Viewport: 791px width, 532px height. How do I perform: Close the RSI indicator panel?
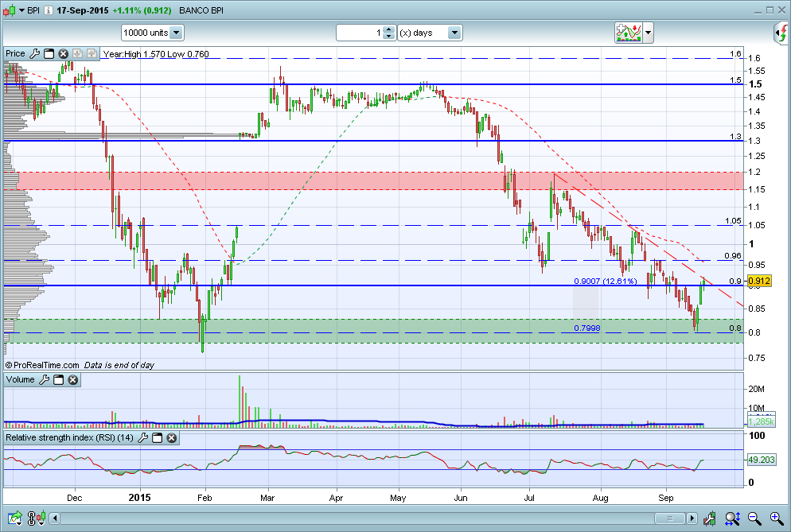coord(172,437)
